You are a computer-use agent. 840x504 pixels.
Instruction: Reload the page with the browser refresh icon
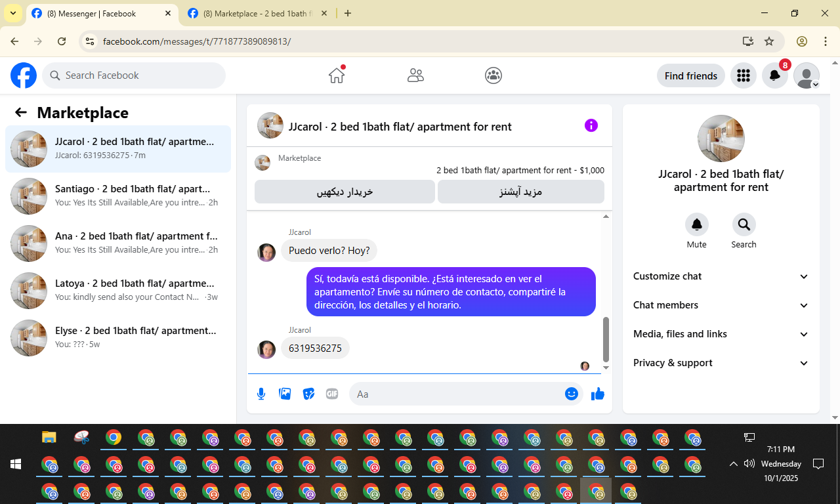[62, 41]
